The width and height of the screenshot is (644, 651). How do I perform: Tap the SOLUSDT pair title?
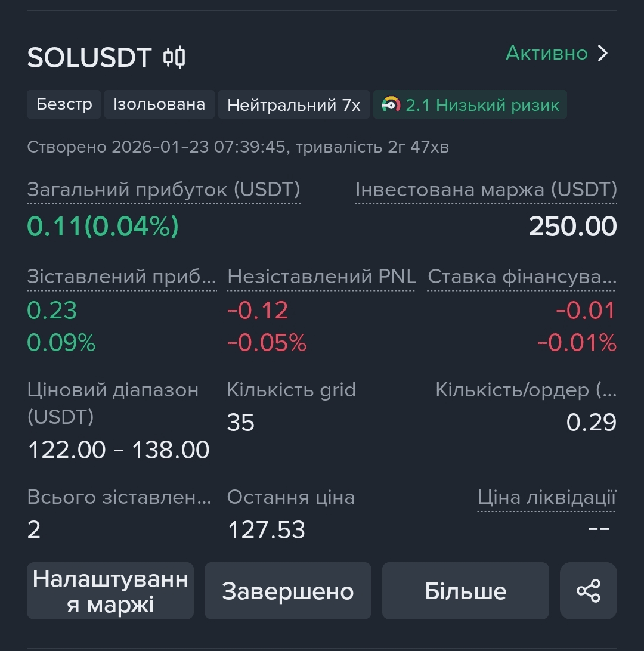coord(89,58)
